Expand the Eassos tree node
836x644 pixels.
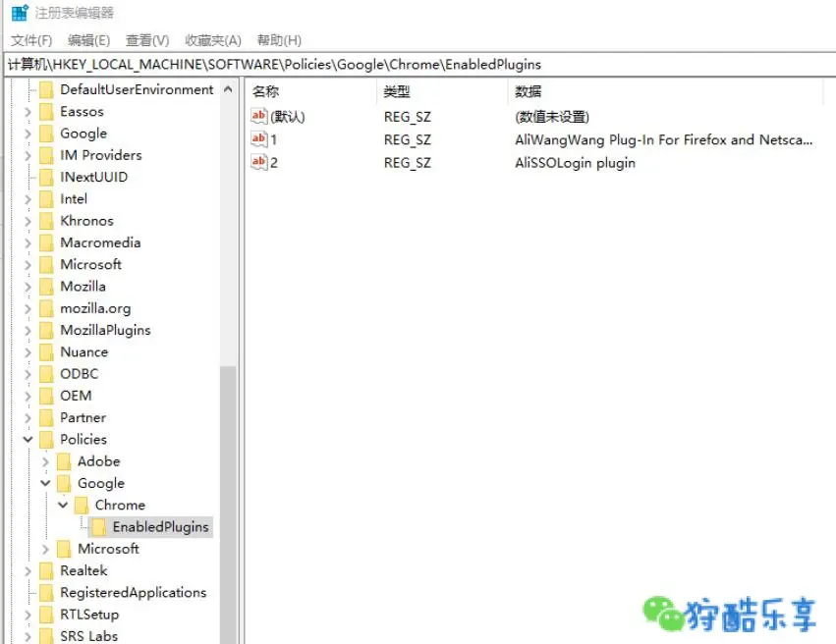pyautogui.click(x=28, y=111)
